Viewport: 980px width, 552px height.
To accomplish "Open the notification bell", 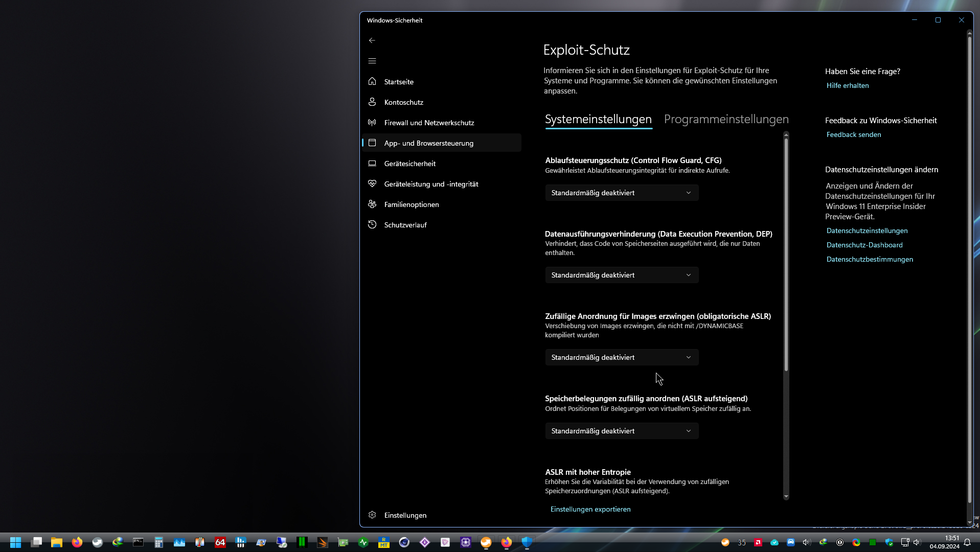I will click(967, 542).
